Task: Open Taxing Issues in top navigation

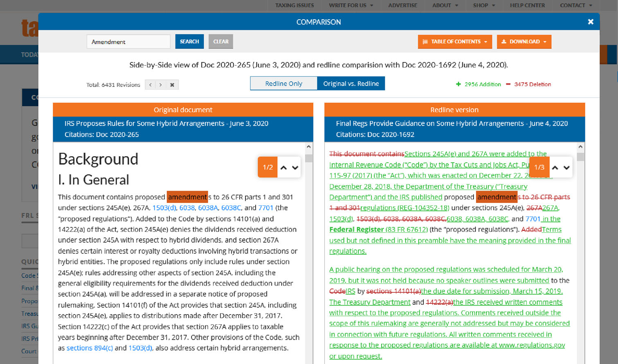Action: (294, 5)
